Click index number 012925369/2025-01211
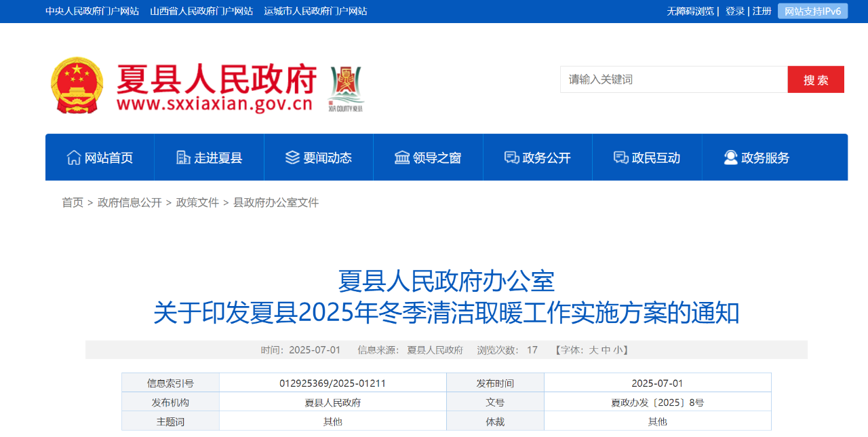 [332, 383]
